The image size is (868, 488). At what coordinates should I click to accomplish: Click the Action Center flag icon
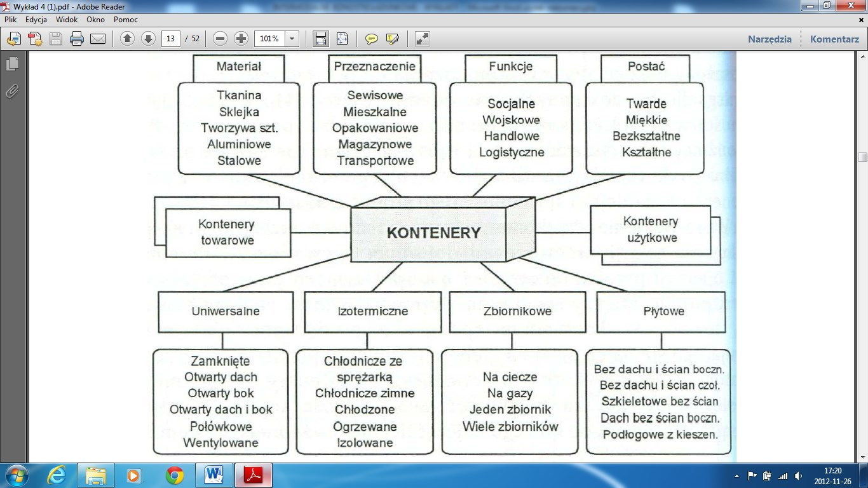coord(752,475)
